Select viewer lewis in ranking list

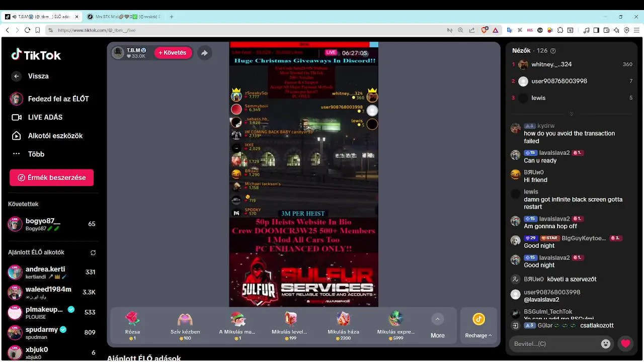[572, 98]
